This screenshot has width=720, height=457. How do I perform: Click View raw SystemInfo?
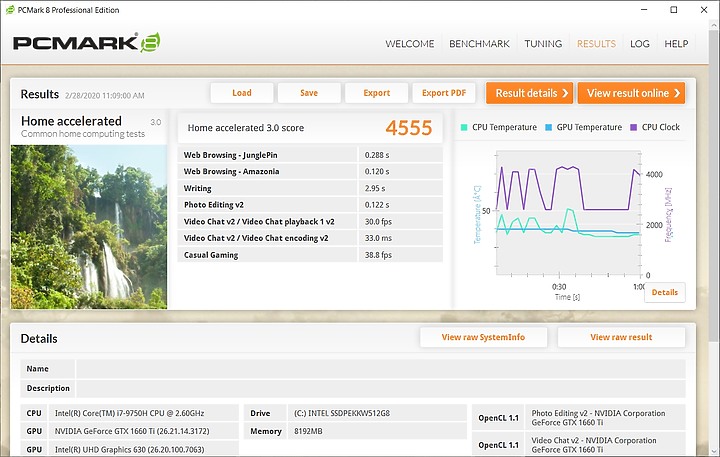(483, 337)
